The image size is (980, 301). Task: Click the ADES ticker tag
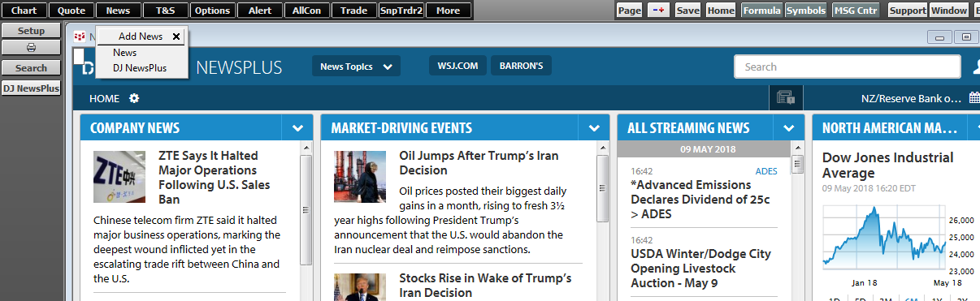click(x=766, y=171)
